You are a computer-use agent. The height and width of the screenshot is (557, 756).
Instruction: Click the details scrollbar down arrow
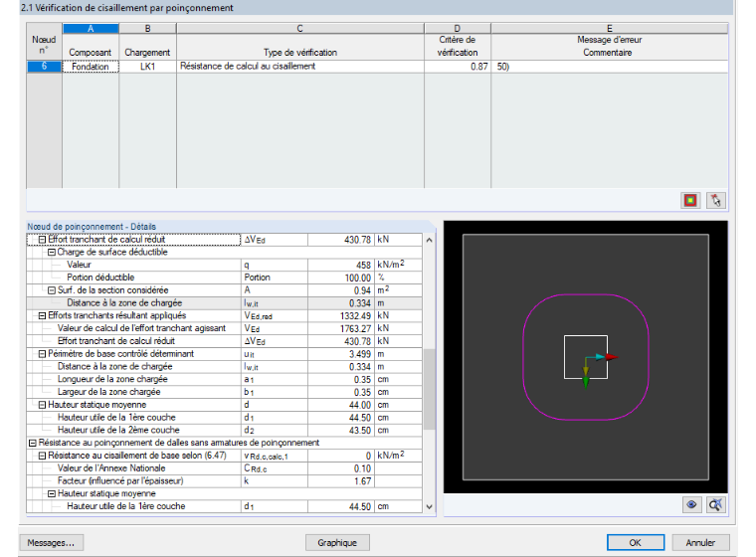pyautogui.click(x=429, y=507)
